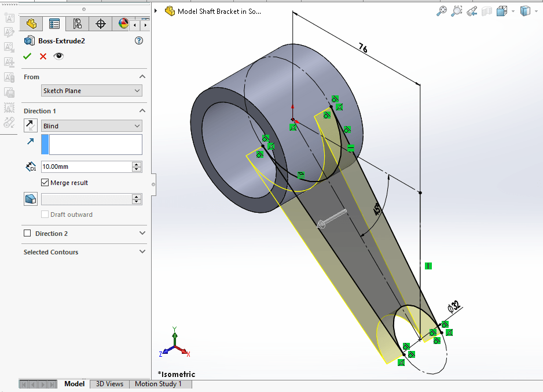Switch to the Motion Study 1 tab
The height and width of the screenshot is (392, 543).
tap(160, 384)
